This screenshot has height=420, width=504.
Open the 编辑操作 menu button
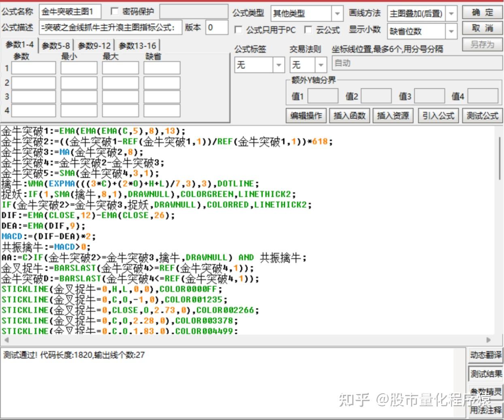point(306,116)
